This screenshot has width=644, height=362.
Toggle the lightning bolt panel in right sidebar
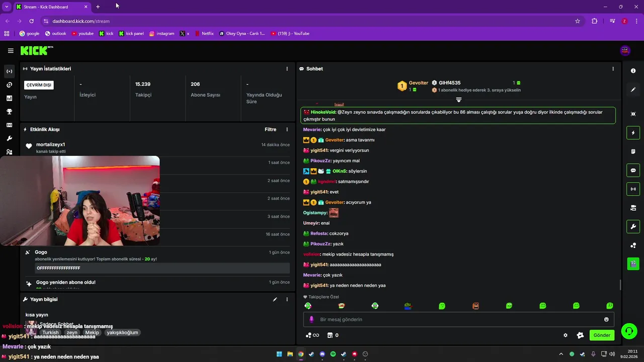click(x=633, y=133)
